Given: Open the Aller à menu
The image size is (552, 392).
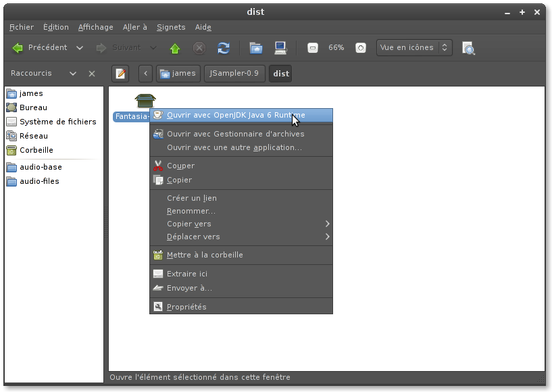Looking at the screenshot, I should point(135,27).
